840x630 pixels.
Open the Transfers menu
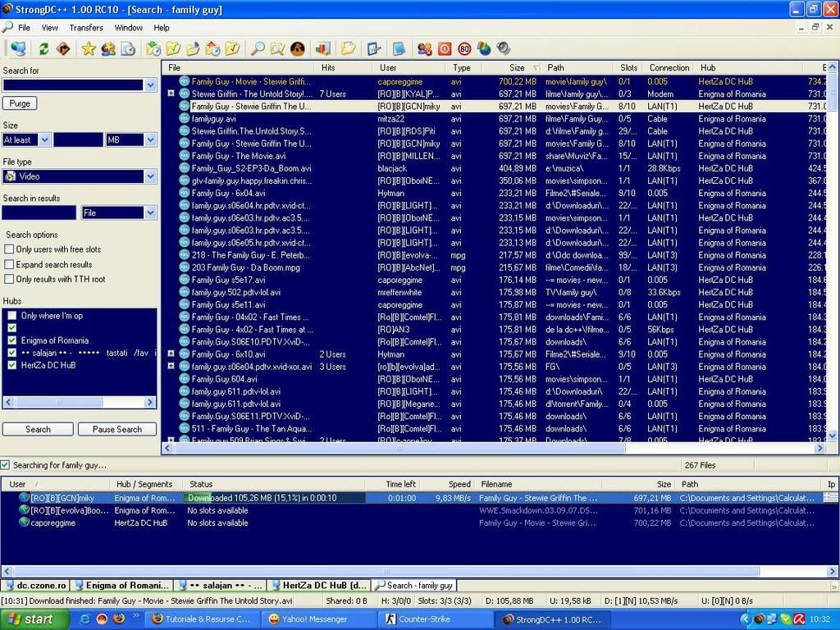point(86,28)
